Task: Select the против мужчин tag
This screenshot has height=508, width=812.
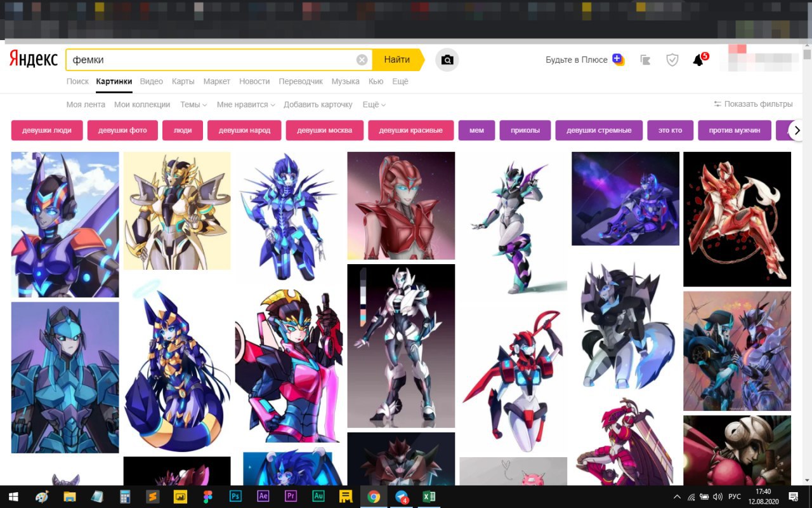Action: pos(735,130)
